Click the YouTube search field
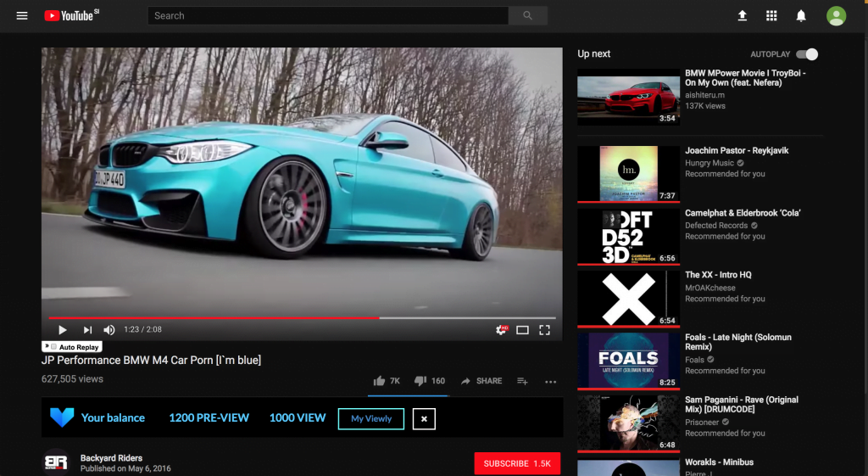The image size is (868, 476). (327, 16)
